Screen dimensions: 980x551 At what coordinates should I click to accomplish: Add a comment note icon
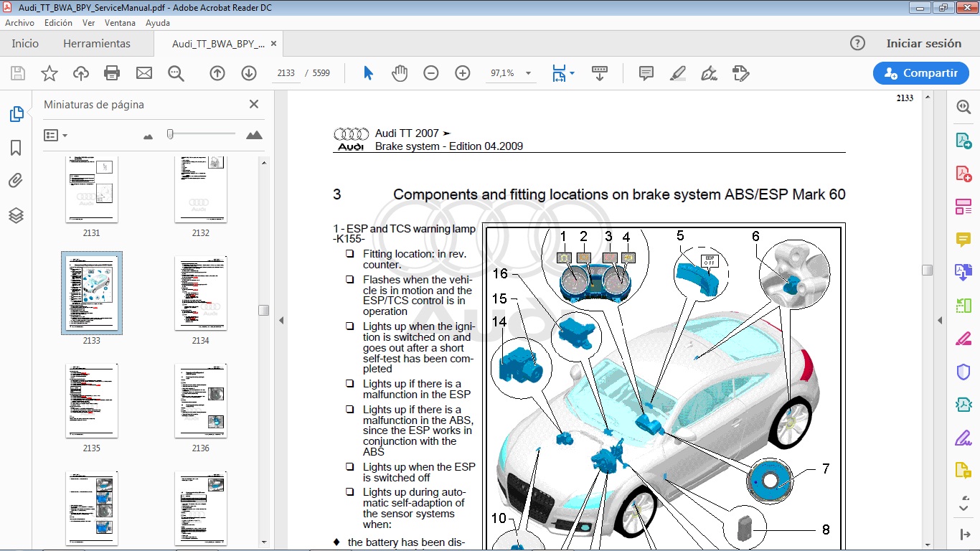646,73
